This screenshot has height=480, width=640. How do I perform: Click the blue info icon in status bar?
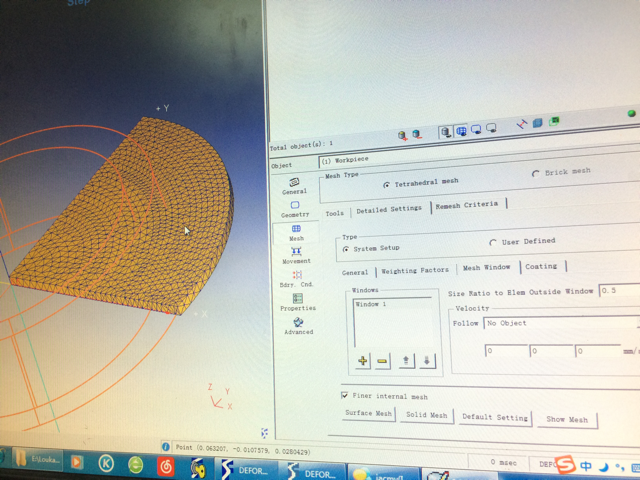point(165,447)
